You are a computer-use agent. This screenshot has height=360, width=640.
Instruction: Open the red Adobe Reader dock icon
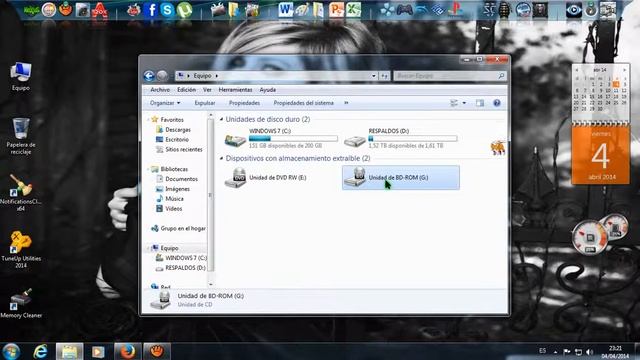click(99, 10)
